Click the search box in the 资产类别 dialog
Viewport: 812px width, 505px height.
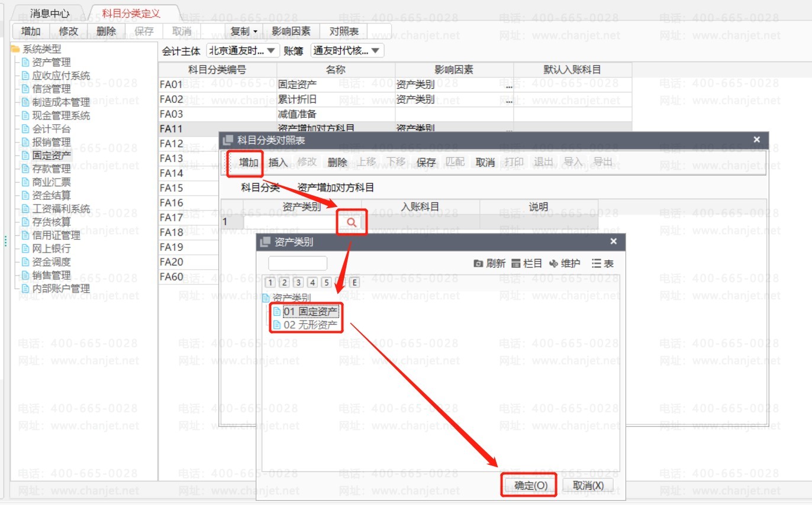(297, 263)
